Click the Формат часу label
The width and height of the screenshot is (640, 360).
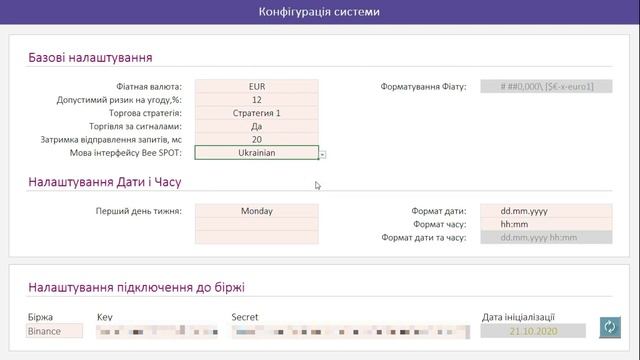pos(440,224)
